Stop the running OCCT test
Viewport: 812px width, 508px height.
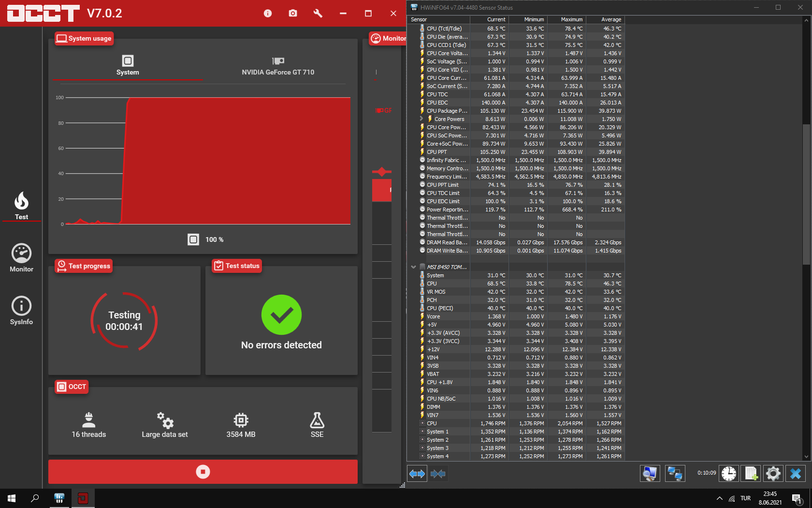(203, 472)
